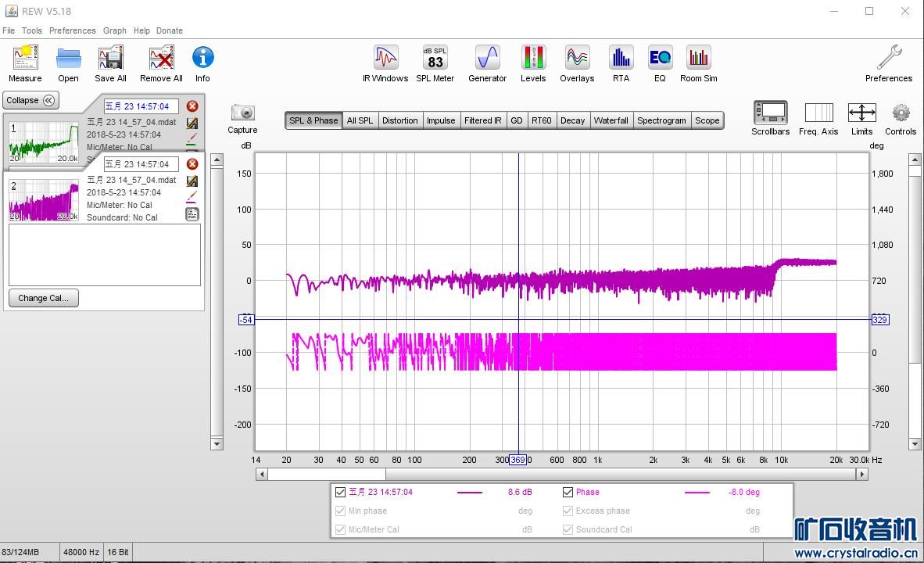Click the Change Cal... button
The image size is (924, 563).
click(x=44, y=298)
